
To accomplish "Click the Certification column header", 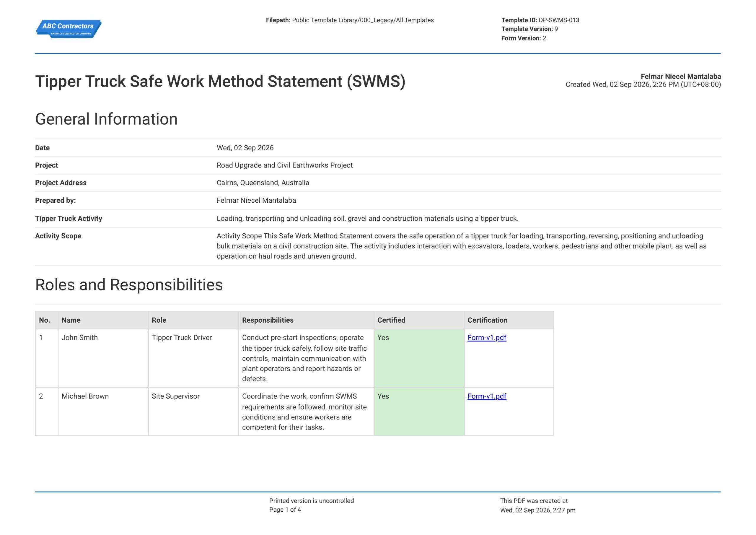I will [x=509, y=320].
